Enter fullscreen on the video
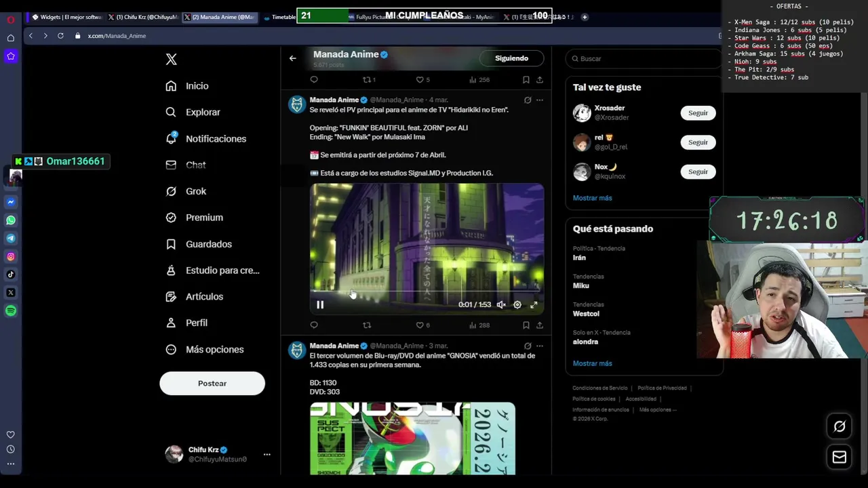Viewport: 868px width, 488px height. click(534, 305)
